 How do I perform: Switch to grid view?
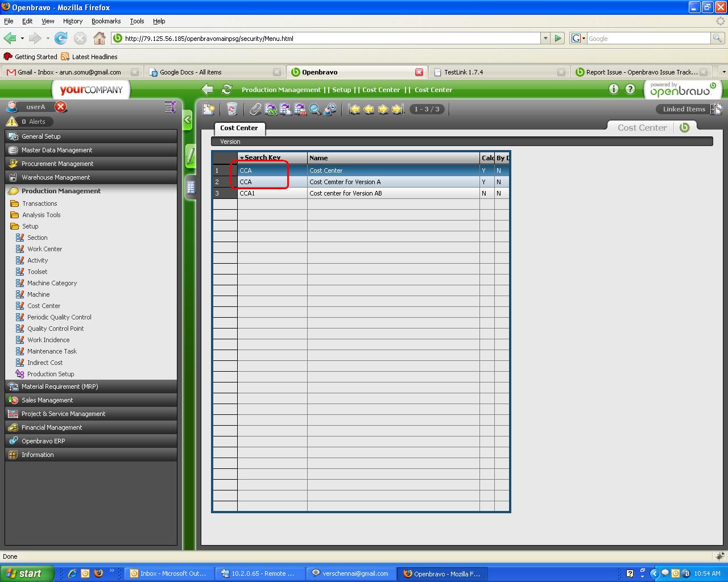coord(191,187)
